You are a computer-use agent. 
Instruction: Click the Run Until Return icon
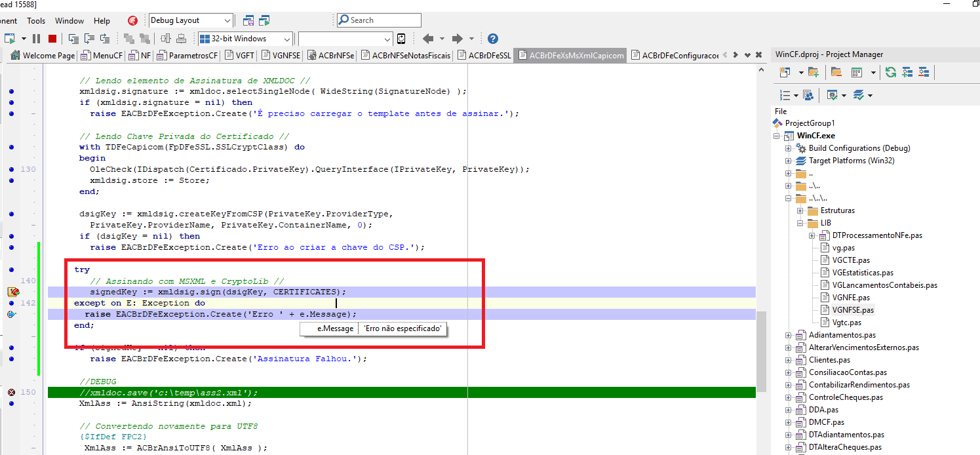click(x=105, y=39)
